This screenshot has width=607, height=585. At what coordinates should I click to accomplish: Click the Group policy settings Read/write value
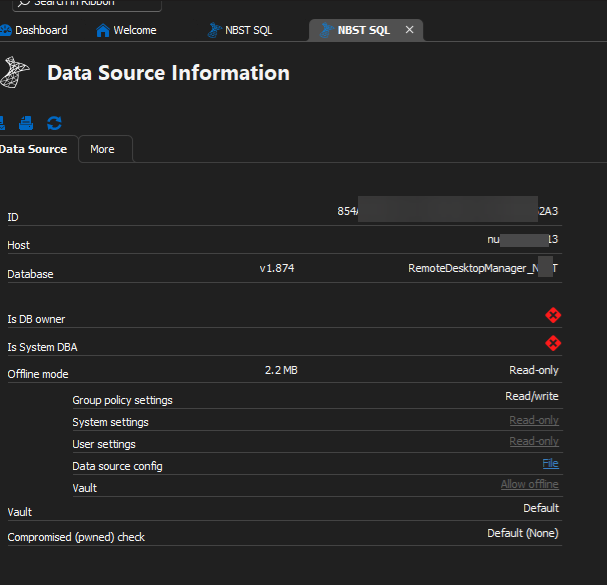coord(532,396)
